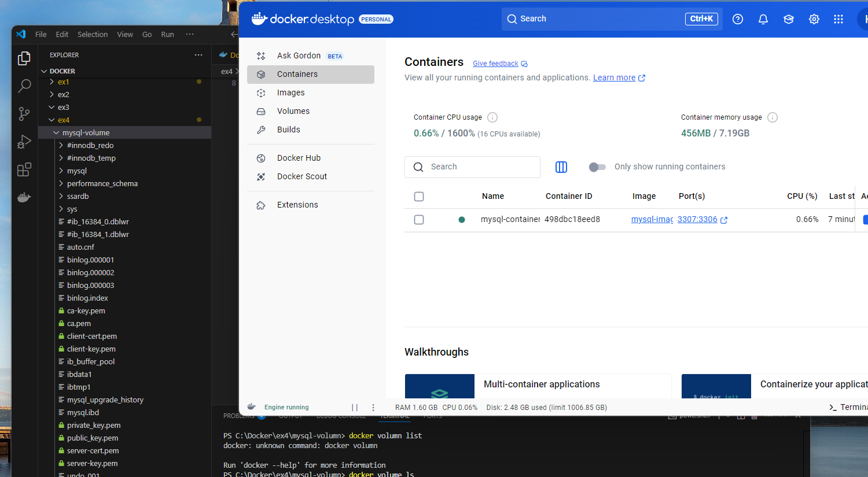Open the Learn more link about containers
This screenshot has height=477, width=868.
coord(615,77)
